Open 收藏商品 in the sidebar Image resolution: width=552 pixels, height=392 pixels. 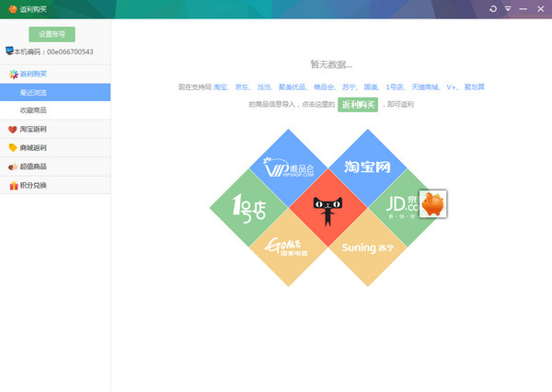(x=55, y=110)
